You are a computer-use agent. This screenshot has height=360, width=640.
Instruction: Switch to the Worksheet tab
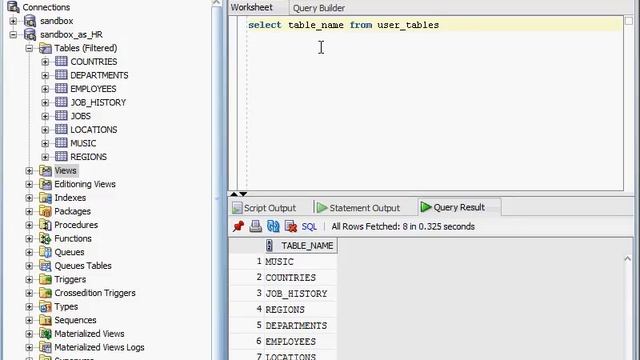pos(251,7)
